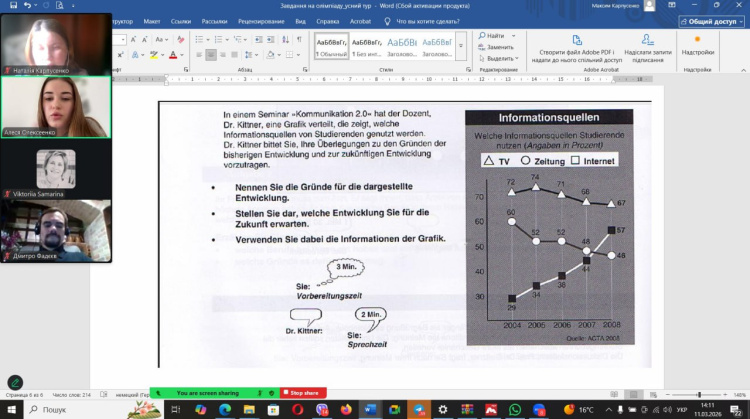Viewport: 750px width, 419px height.
Task: Open Opera browser from the taskbar
Action: 298,410
